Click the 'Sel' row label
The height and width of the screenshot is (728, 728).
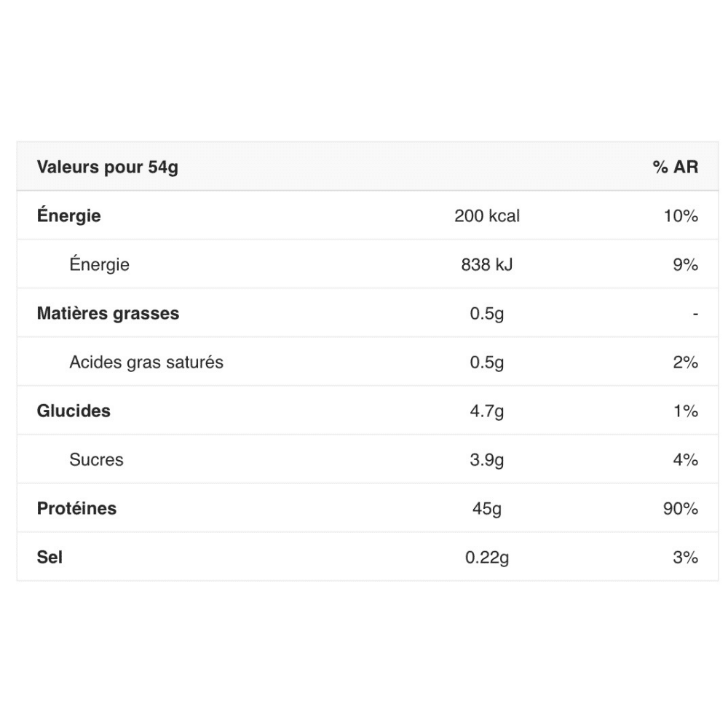click(x=50, y=557)
